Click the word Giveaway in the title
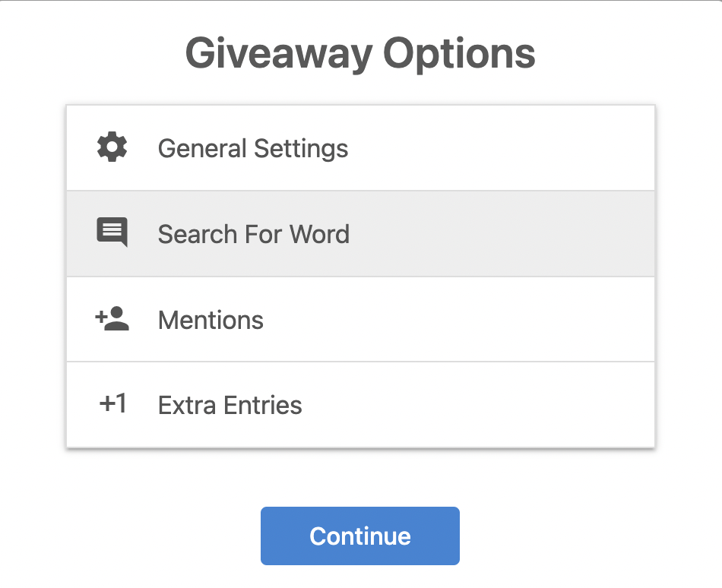Viewport: 722px width, 588px height. (x=279, y=54)
